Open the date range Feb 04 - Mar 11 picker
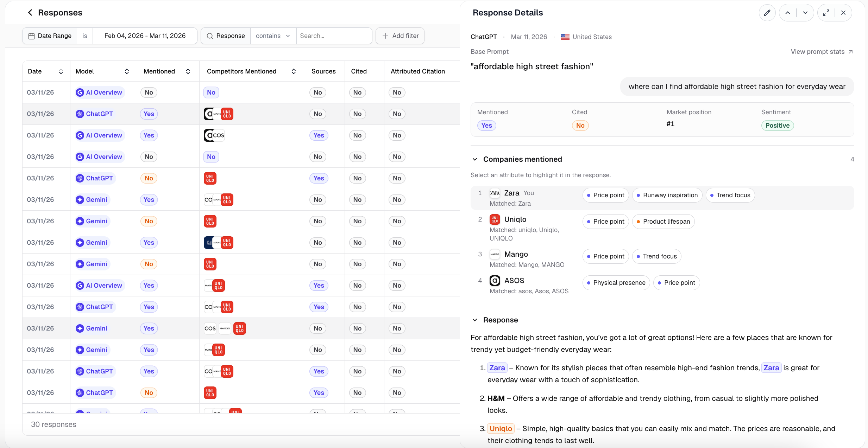The image size is (868, 448). (x=145, y=36)
